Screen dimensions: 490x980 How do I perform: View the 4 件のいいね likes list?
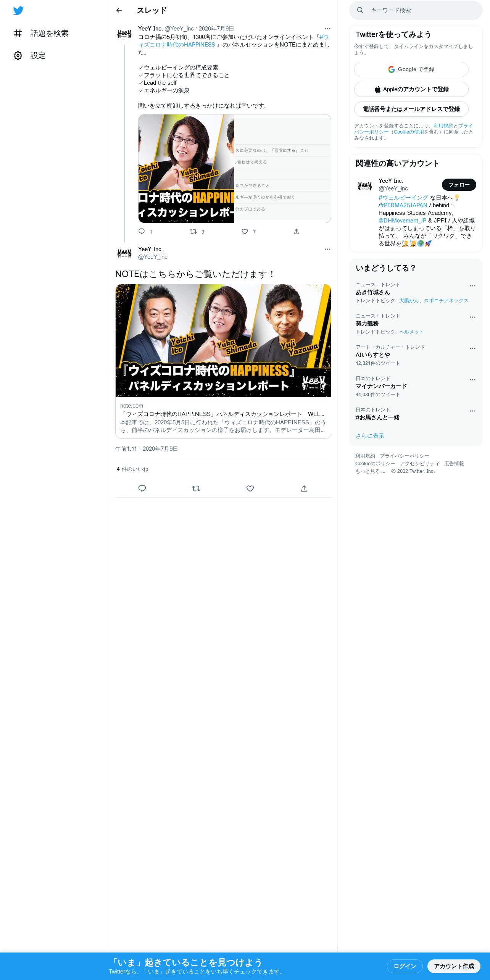point(132,469)
